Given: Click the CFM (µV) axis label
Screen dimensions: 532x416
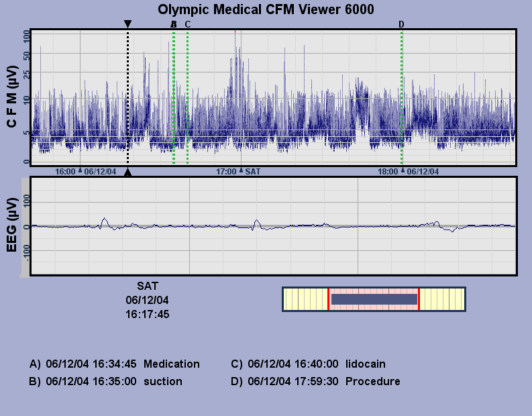Looking at the screenshot, I should click(x=11, y=97).
